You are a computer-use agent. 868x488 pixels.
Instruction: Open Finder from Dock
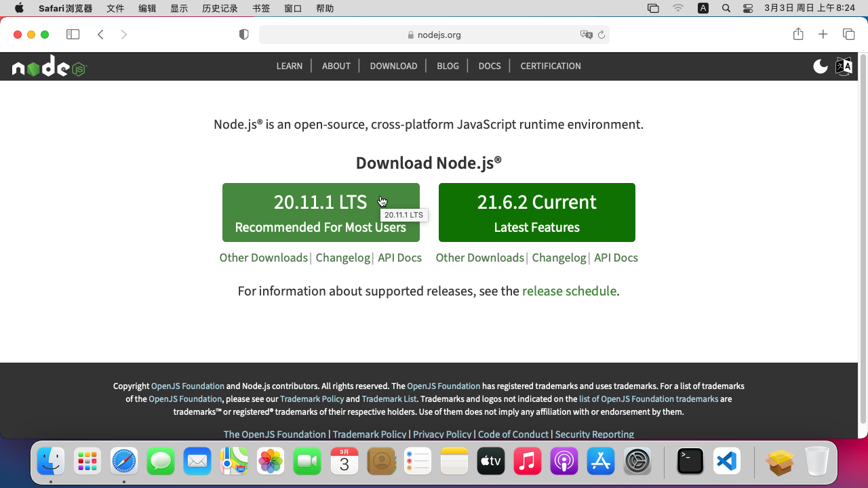pos(51,462)
